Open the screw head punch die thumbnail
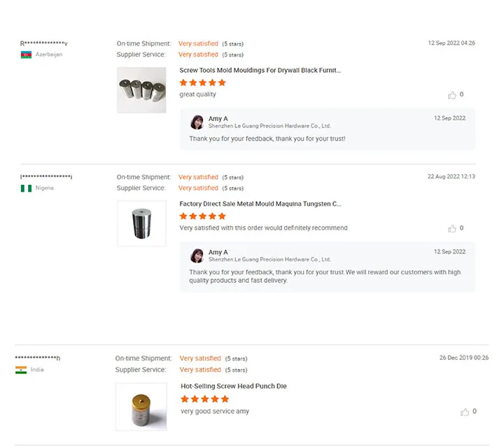 coord(141,406)
